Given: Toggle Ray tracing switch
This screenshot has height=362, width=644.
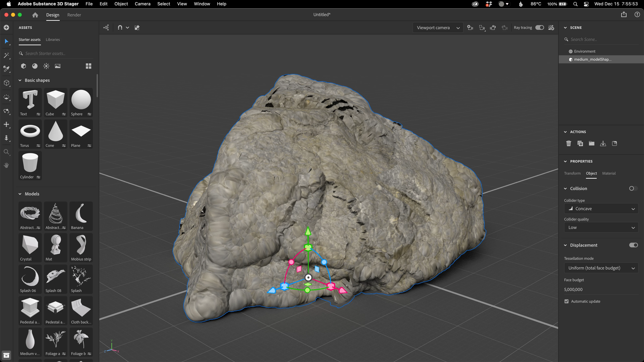Looking at the screenshot, I should coord(540,27).
